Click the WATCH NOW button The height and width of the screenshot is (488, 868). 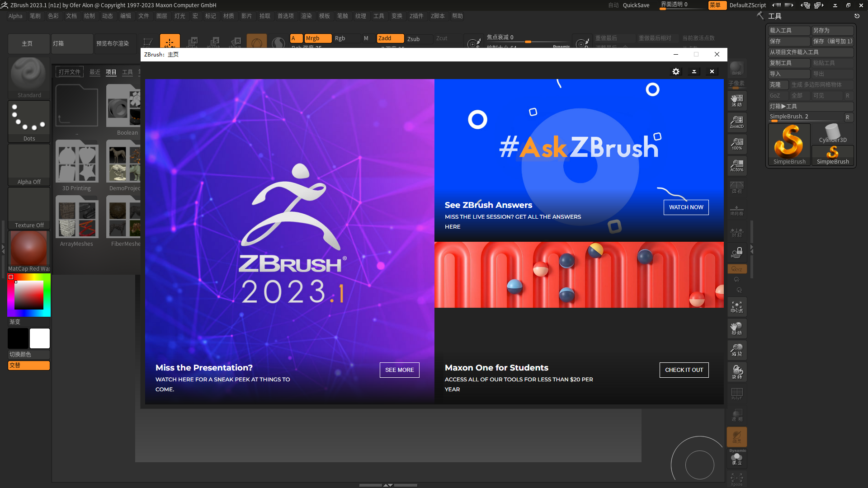686,207
